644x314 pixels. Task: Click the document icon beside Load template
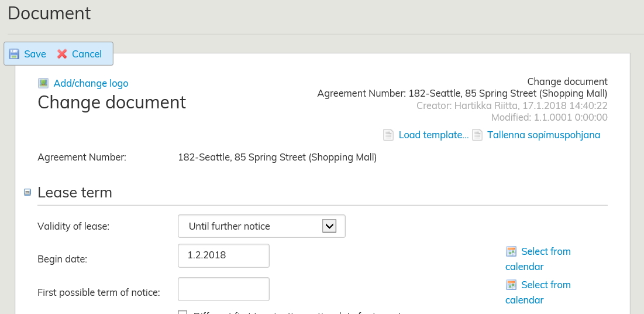(x=388, y=135)
